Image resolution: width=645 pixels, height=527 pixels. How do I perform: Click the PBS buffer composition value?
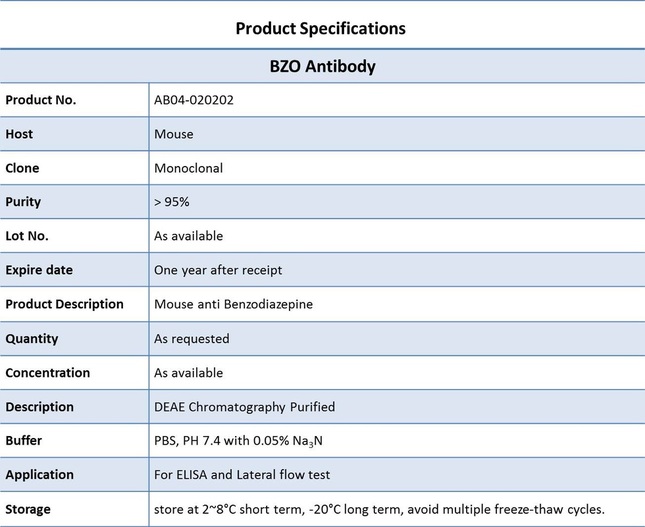(x=238, y=441)
